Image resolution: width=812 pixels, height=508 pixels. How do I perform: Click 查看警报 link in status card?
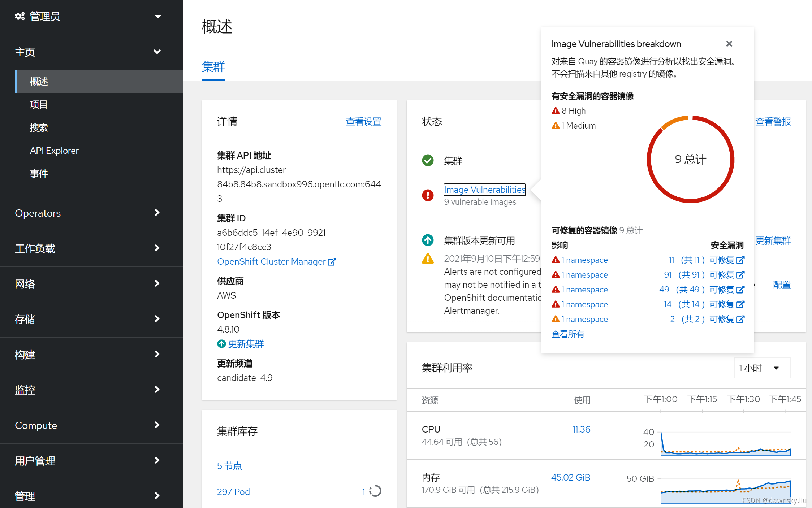[x=773, y=122]
